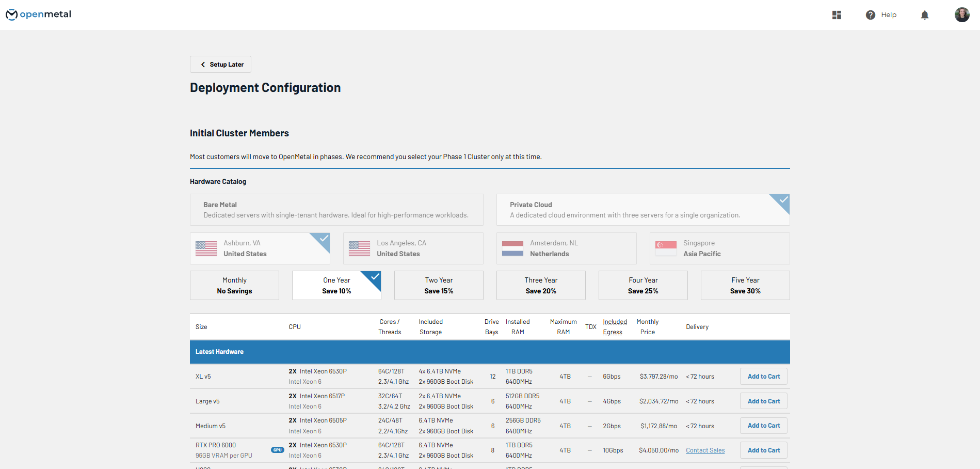Select One Year Save 10% term

[336, 285]
